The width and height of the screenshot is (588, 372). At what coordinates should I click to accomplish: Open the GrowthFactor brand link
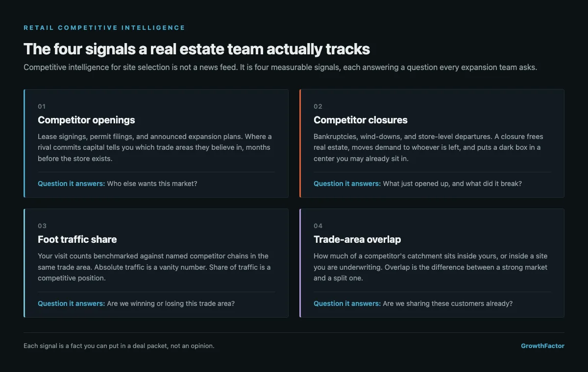tap(542, 346)
